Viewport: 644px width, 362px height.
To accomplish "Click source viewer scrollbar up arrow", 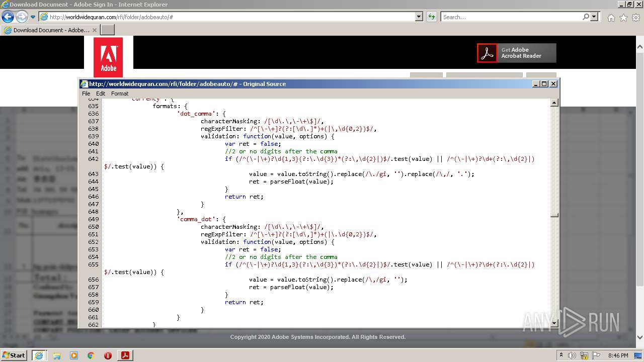I will pyautogui.click(x=554, y=103).
